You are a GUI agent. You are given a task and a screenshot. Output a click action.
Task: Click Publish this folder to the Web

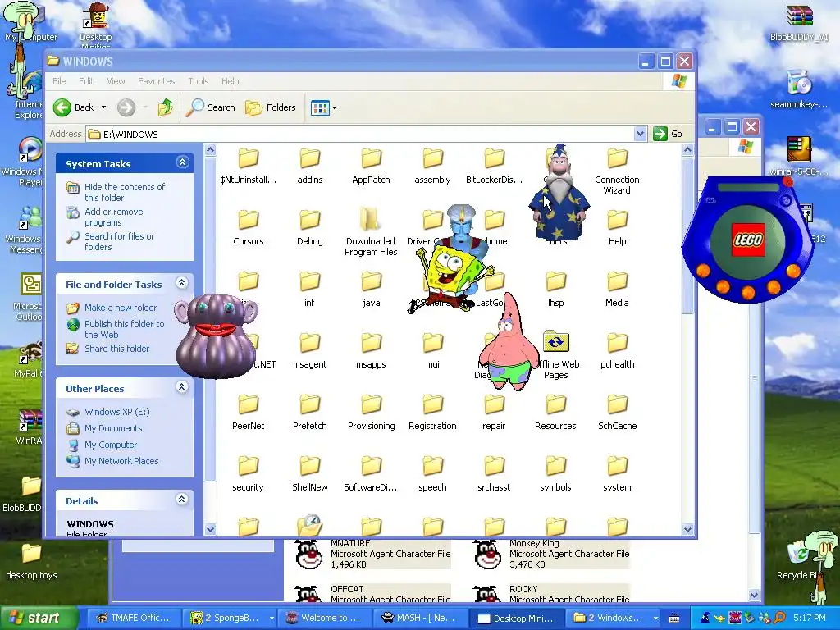[125, 329]
